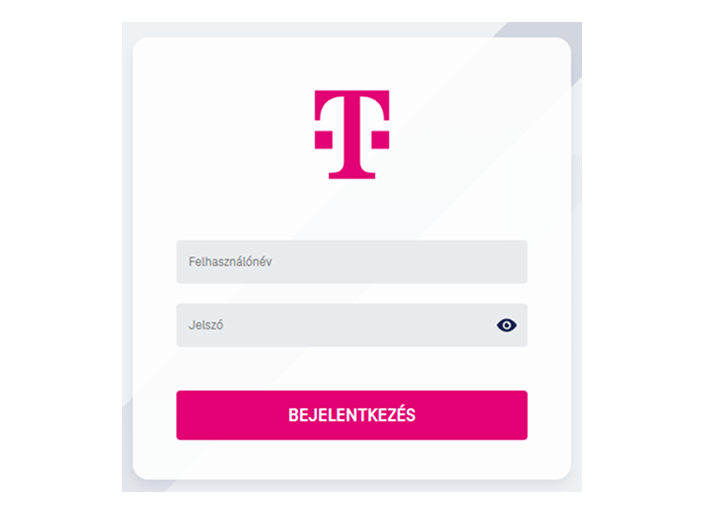704x514 pixels.
Task: Click the dark eye icon inside Jelszó field
Action: point(506,325)
